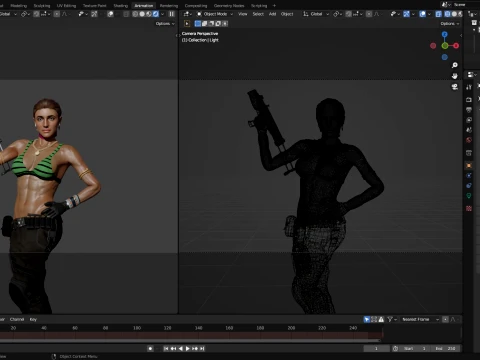The width and height of the screenshot is (480, 360).
Task: Toggle proportional editing in right viewport
Action: click(369, 14)
